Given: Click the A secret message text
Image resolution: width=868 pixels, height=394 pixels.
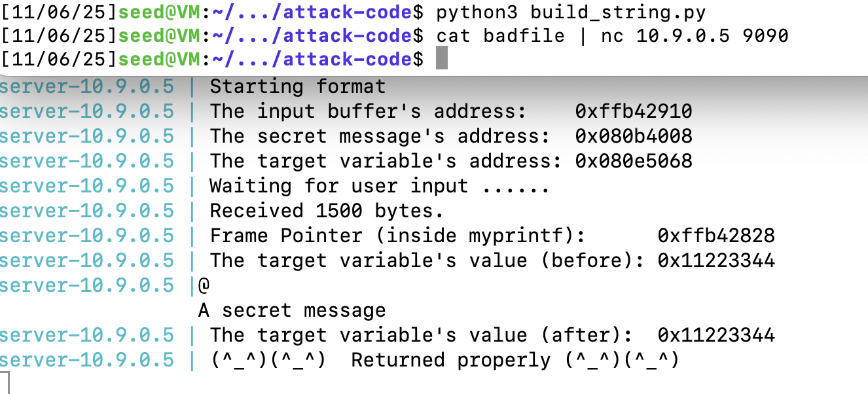Looking at the screenshot, I should (x=292, y=310).
